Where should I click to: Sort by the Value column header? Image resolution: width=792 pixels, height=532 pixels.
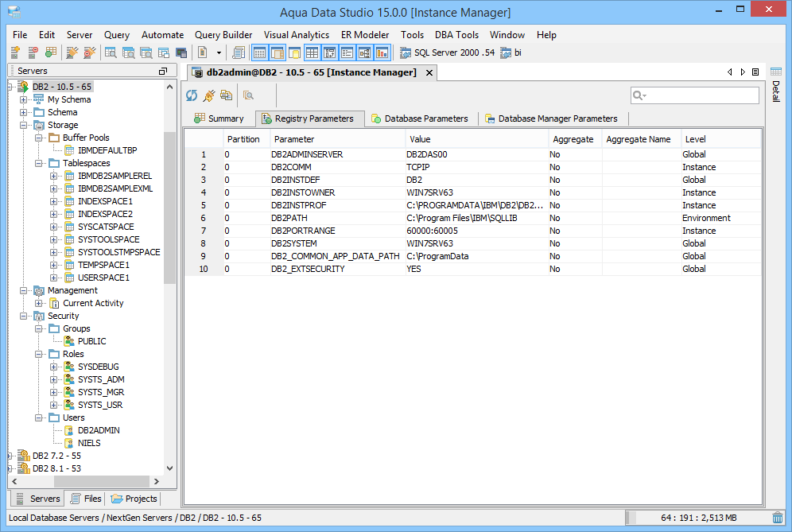pos(476,139)
